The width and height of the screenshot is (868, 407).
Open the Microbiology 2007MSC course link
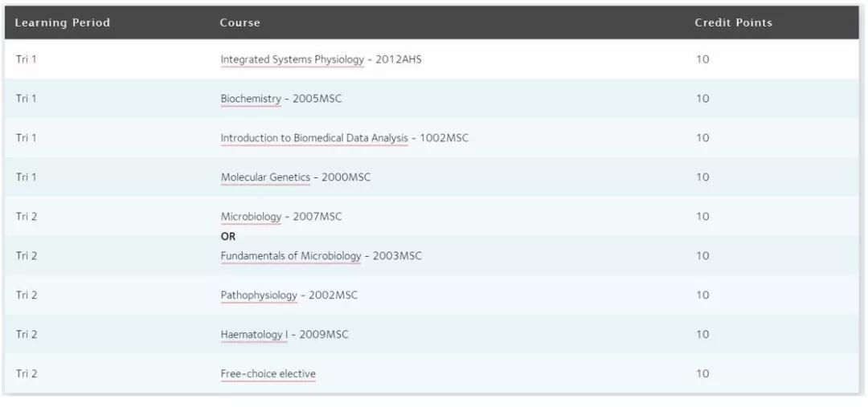(252, 217)
